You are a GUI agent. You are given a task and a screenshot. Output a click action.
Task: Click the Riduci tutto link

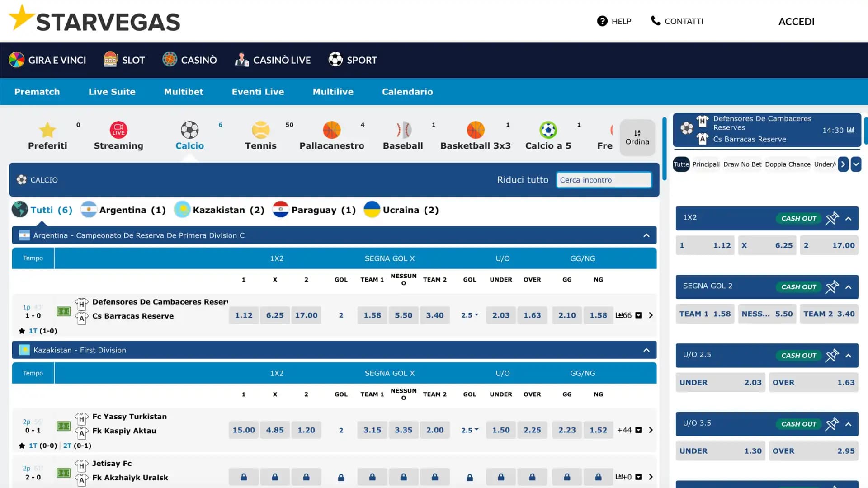[x=522, y=179]
